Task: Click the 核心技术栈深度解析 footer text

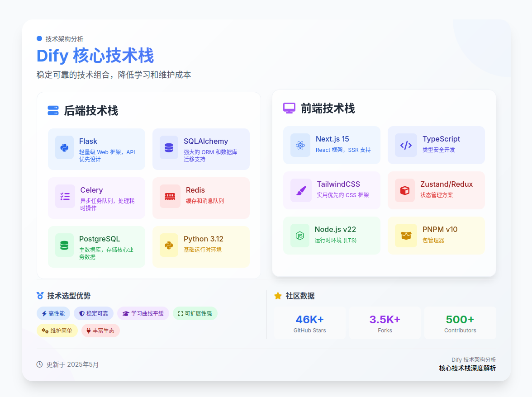Action: (468, 368)
